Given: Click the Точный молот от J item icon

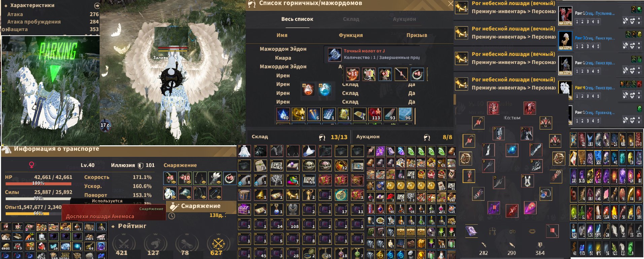Looking at the screenshot, I should point(334,54).
